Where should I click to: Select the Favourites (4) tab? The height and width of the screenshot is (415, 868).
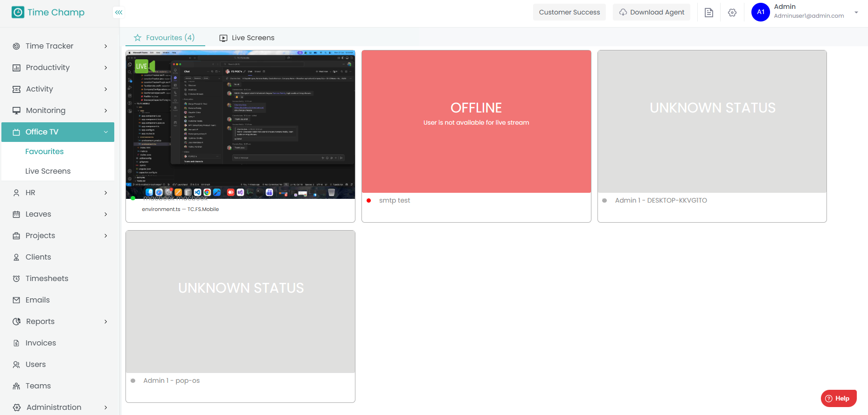[165, 38]
